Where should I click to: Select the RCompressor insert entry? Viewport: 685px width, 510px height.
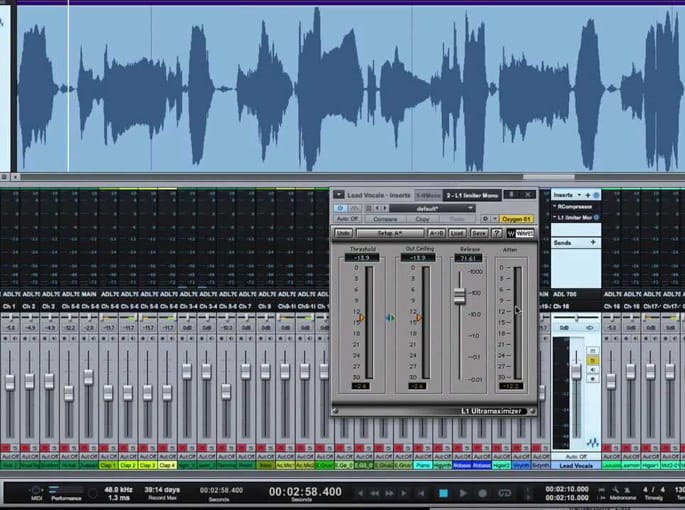[x=575, y=206]
